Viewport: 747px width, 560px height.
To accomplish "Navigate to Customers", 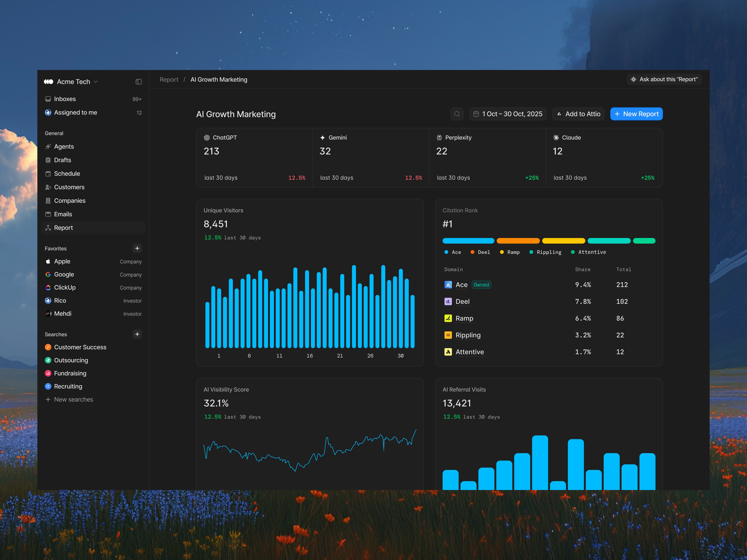I will [93, 187].
